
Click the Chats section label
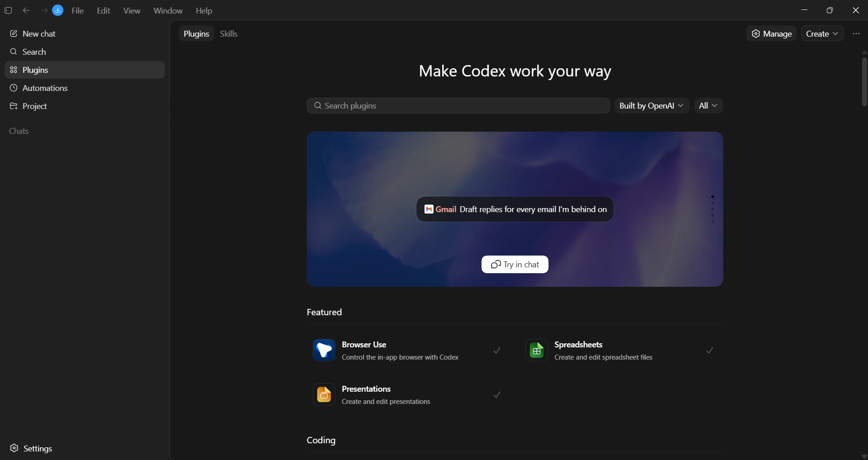tap(19, 131)
